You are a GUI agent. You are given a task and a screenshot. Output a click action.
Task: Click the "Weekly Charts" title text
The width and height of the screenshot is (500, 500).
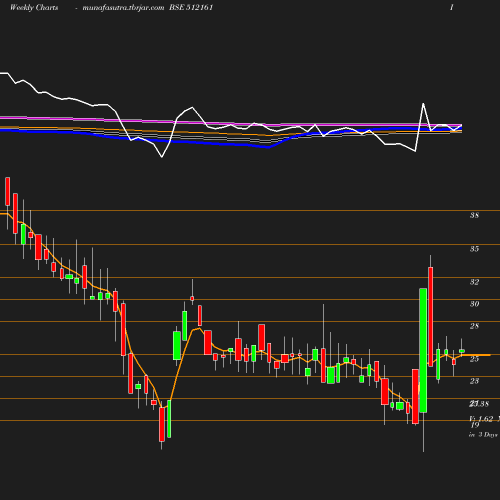pyautogui.click(x=34, y=8)
